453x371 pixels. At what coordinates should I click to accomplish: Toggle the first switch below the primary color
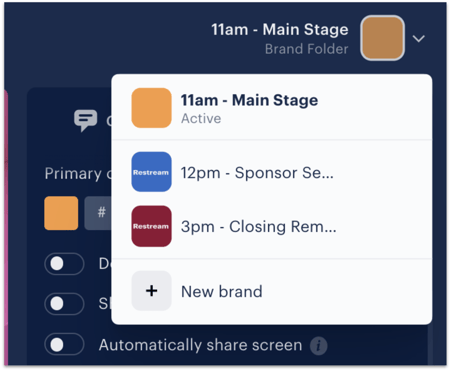tap(64, 264)
